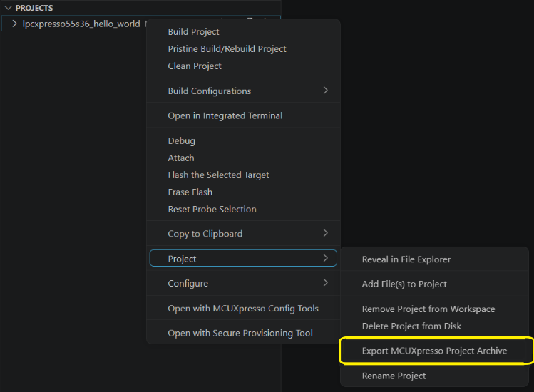Select Remove Project from Workspace
Image resolution: width=534 pixels, height=392 pixels.
pyautogui.click(x=435, y=309)
